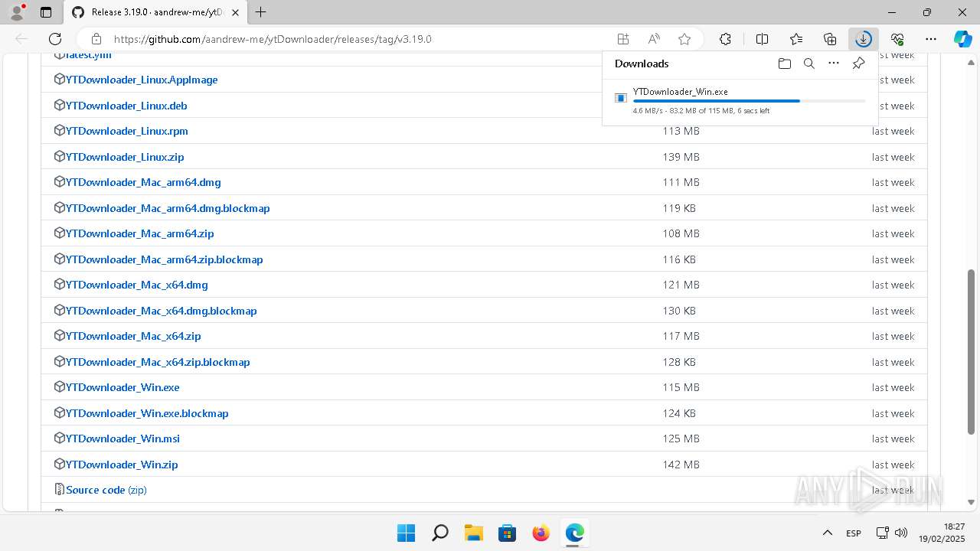Open the profile avatar icon
Image resolution: width=980 pixels, height=551 pixels.
(17, 12)
